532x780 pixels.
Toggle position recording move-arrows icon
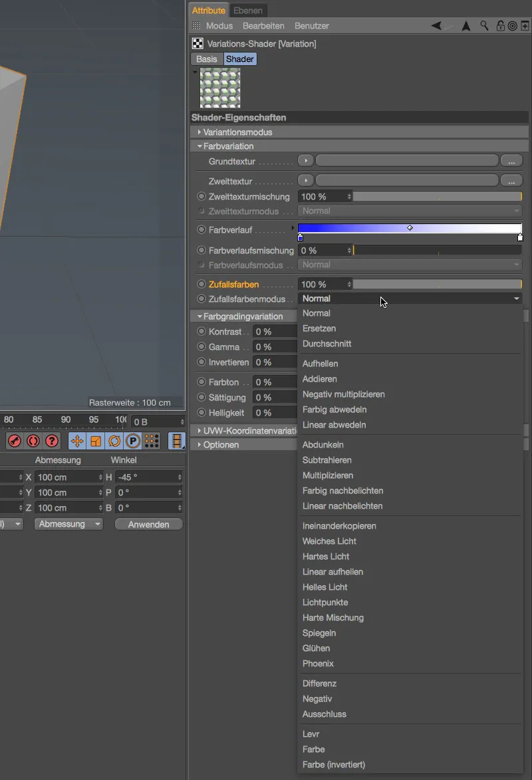pos(76,441)
